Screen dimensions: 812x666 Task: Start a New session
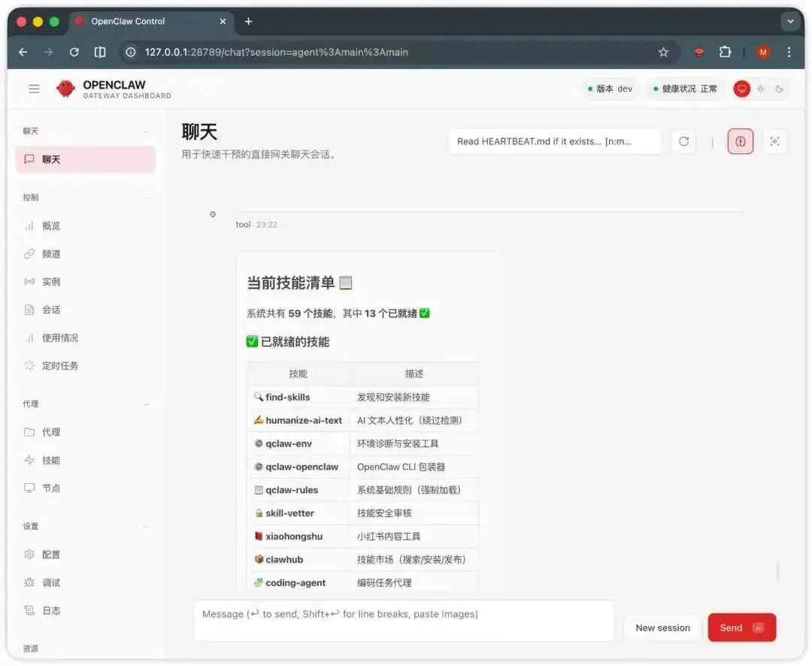pyautogui.click(x=662, y=628)
